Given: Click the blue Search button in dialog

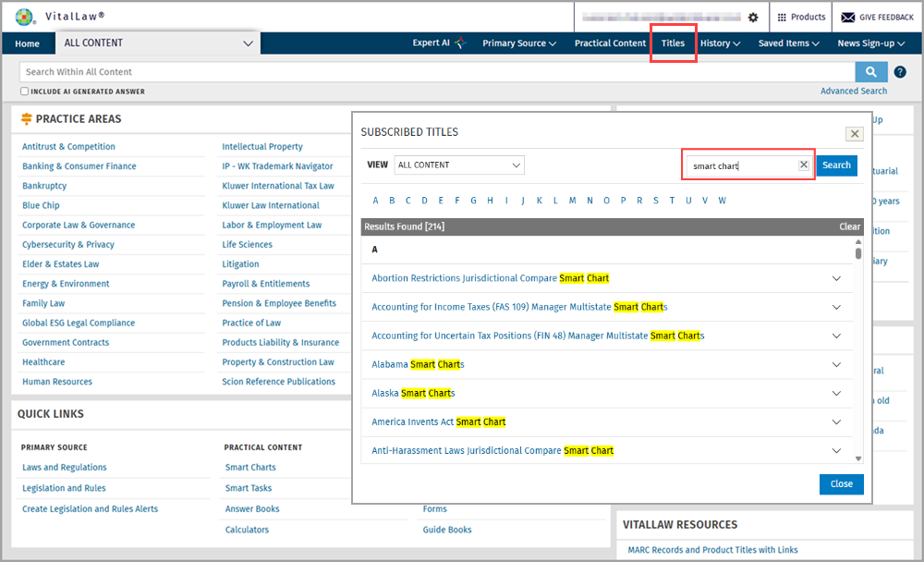Looking at the screenshot, I should [x=836, y=165].
